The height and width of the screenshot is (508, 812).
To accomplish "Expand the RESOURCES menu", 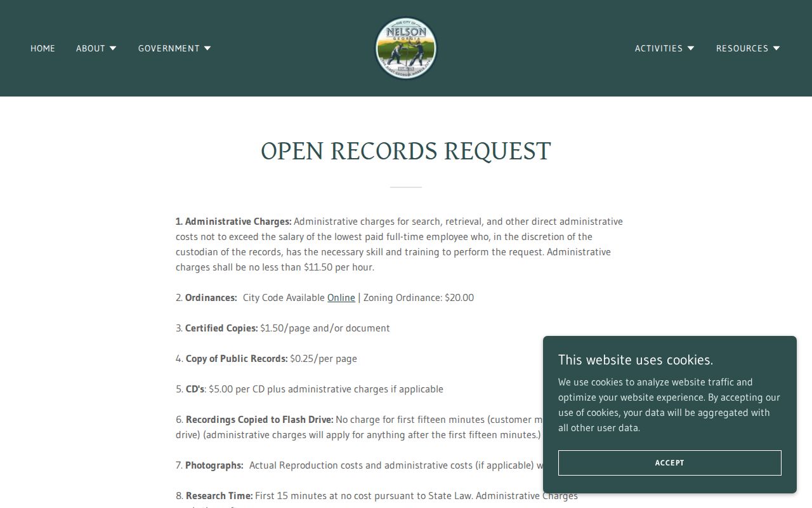I will 748,48.
